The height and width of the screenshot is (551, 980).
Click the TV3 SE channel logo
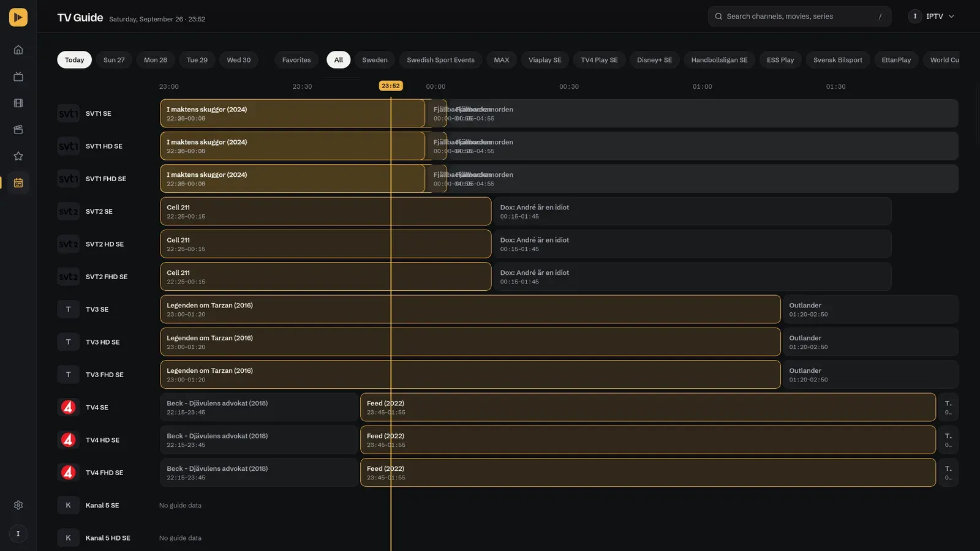tap(69, 309)
